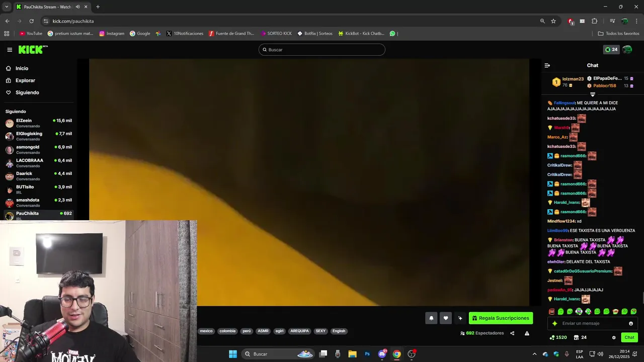Open the Daarick channel in following list

pos(38,176)
